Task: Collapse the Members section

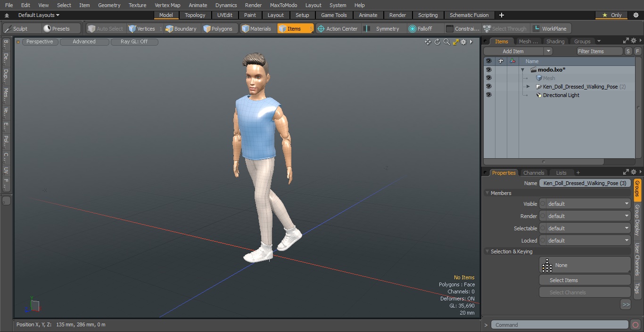Action: point(487,193)
